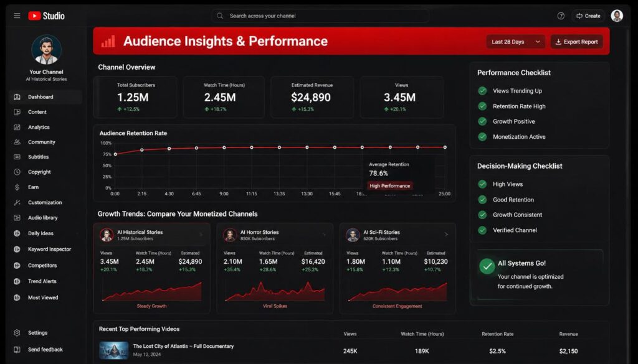Click the Settings gear icon

pyautogui.click(x=17, y=333)
